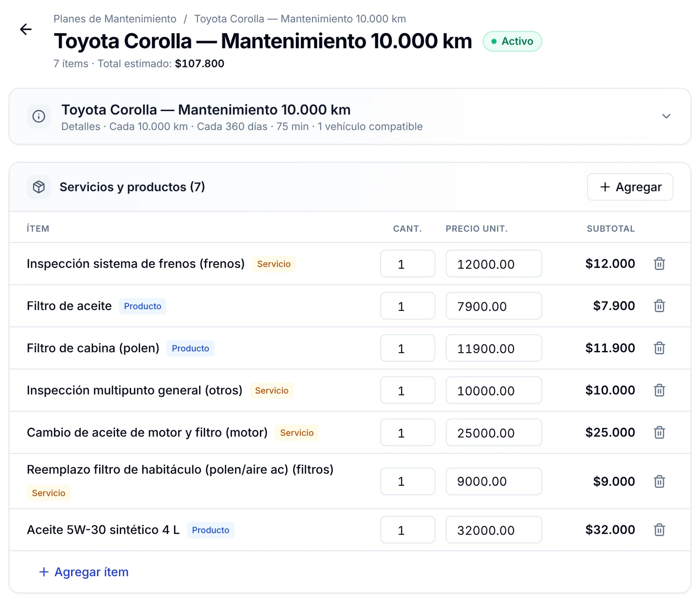Image resolution: width=700 pixels, height=602 pixels.
Task: Click the info icon in details card
Action: click(x=39, y=116)
